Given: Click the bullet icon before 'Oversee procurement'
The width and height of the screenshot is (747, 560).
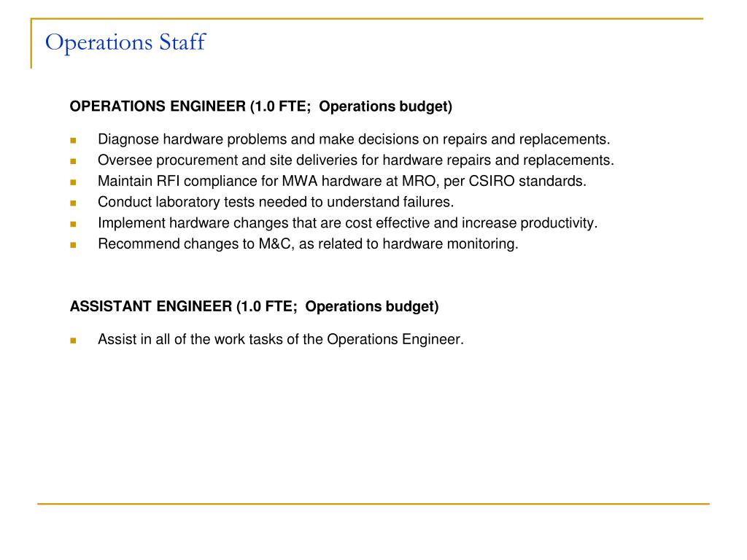Looking at the screenshot, I should click(73, 161).
